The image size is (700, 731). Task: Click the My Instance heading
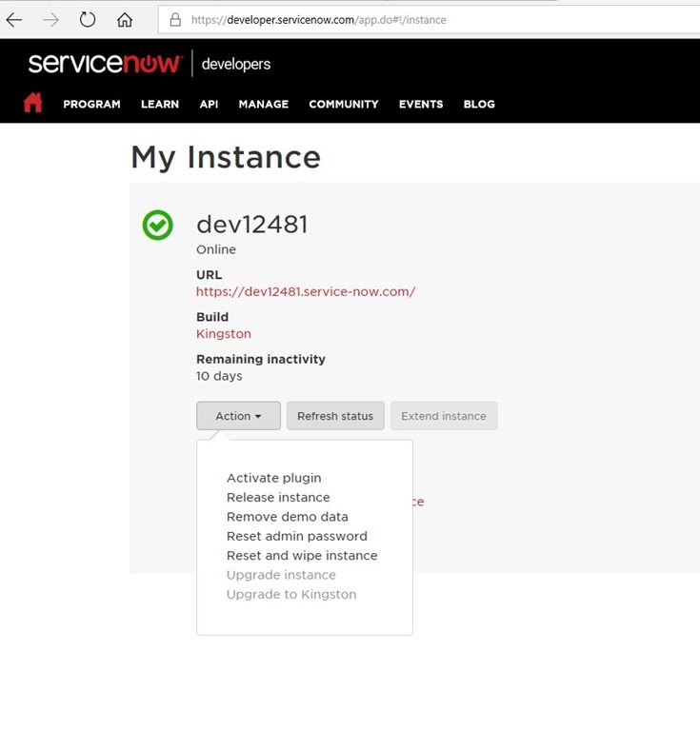click(x=226, y=157)
